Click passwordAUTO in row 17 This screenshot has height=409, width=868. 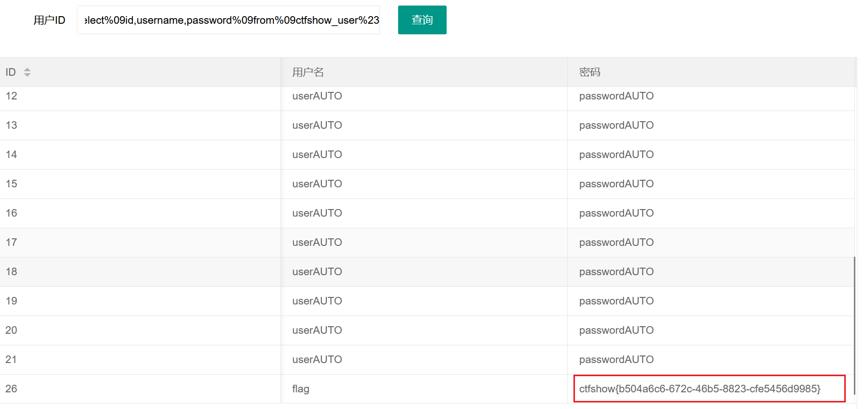[616, 242]
